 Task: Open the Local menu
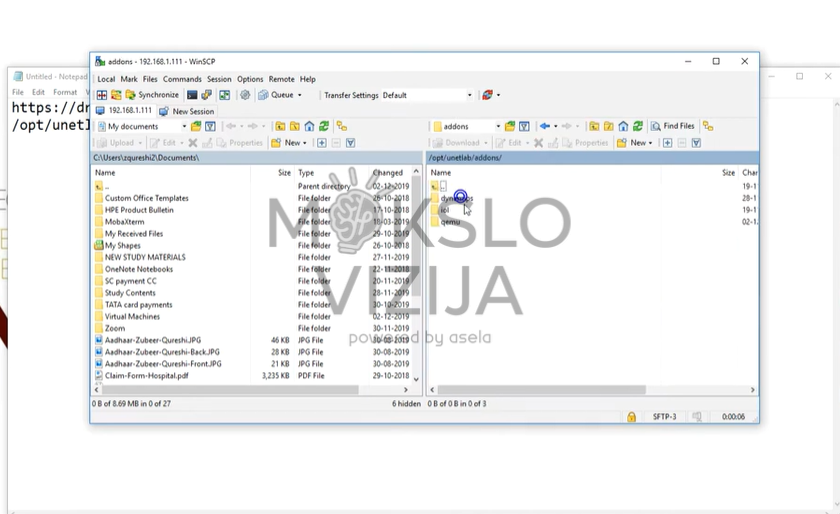point(106,79)
